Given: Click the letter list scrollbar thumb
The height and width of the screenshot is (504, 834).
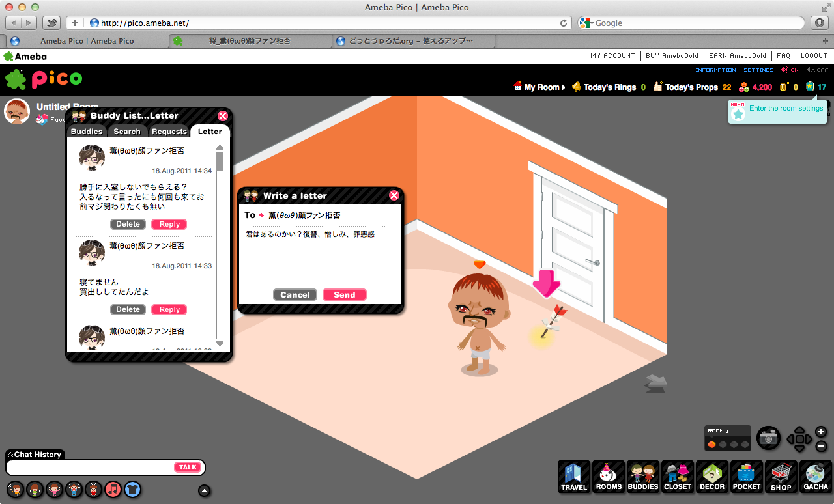Looking at the screenshot, I should [x=220, y=161].
